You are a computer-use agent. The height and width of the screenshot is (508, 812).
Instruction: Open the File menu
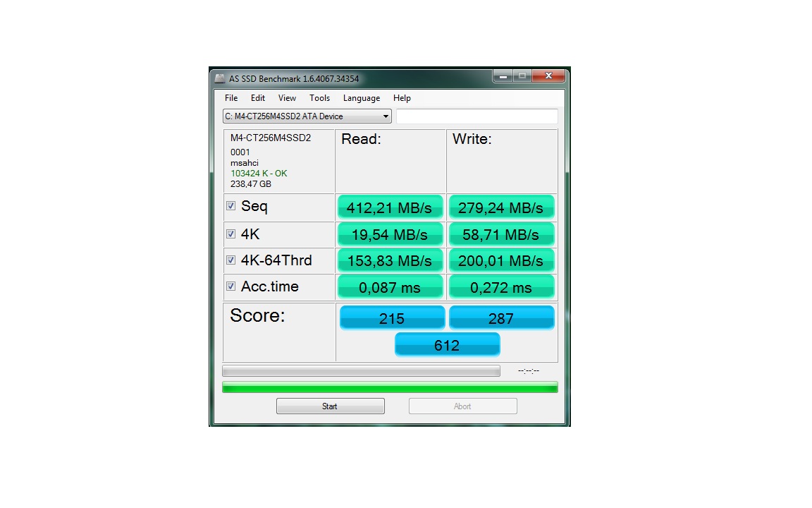coord(231,98)
